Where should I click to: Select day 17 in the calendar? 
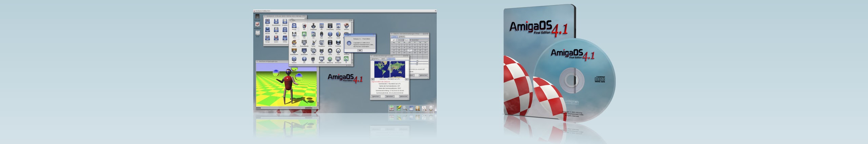click(410, 50)
